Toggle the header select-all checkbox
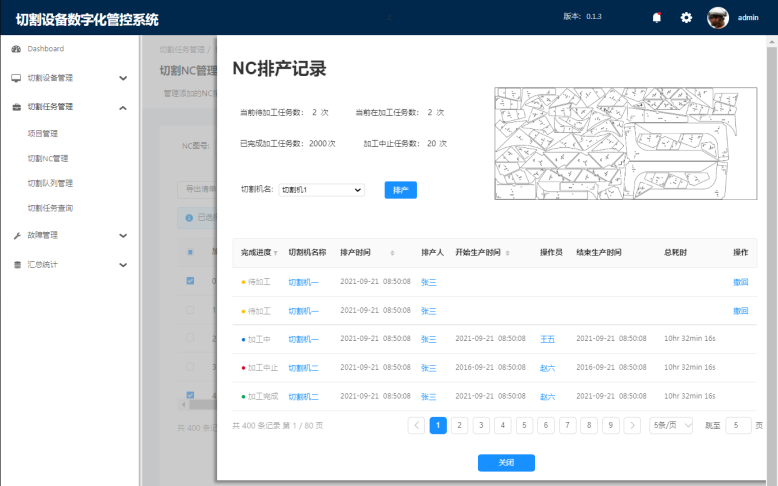 coord(190,252)
